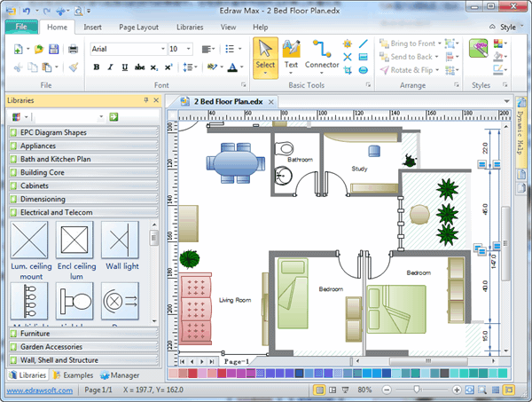Toggle bold text formatting
The width and height of the screenshot is (532, 402).
point(96,67)
